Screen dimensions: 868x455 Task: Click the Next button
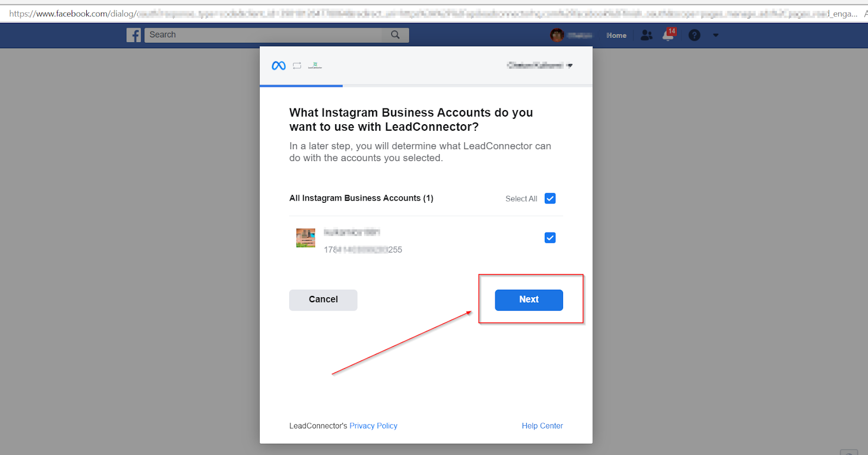pos(529,300)
